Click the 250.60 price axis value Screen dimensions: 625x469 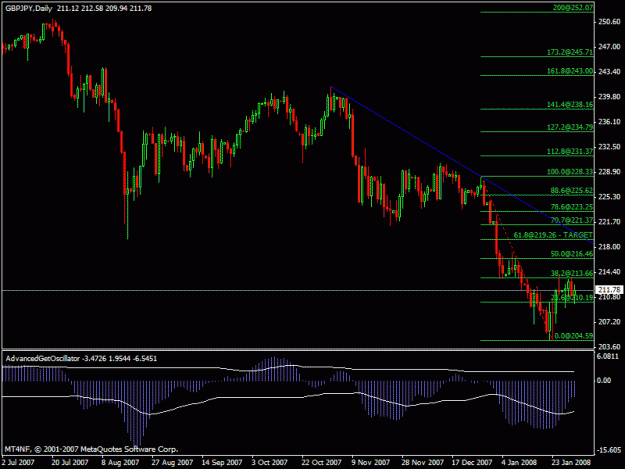[609, 22]
